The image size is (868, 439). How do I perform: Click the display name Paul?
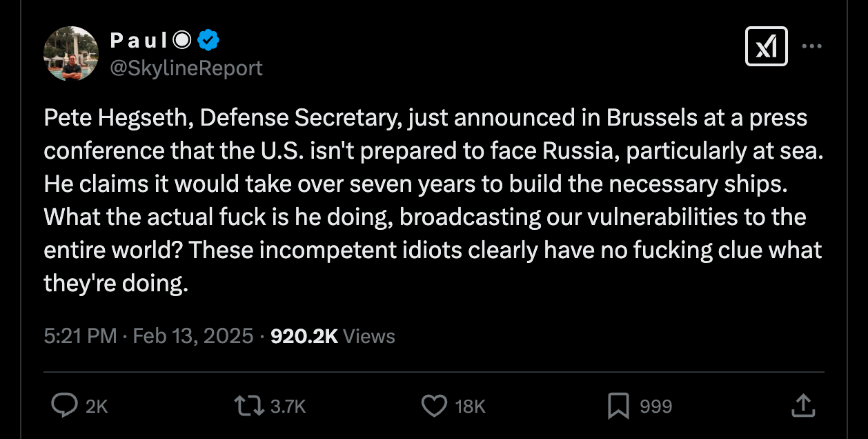click(x=138, y=41)
